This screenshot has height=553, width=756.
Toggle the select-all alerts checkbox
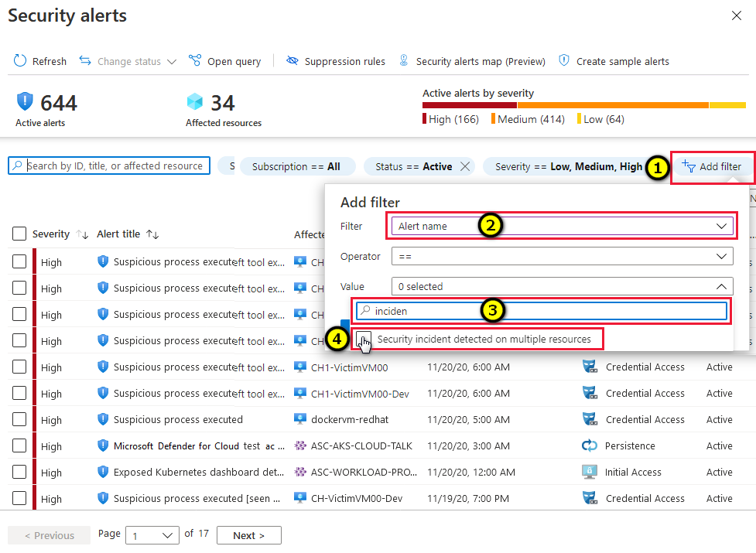tap(19, 234)
